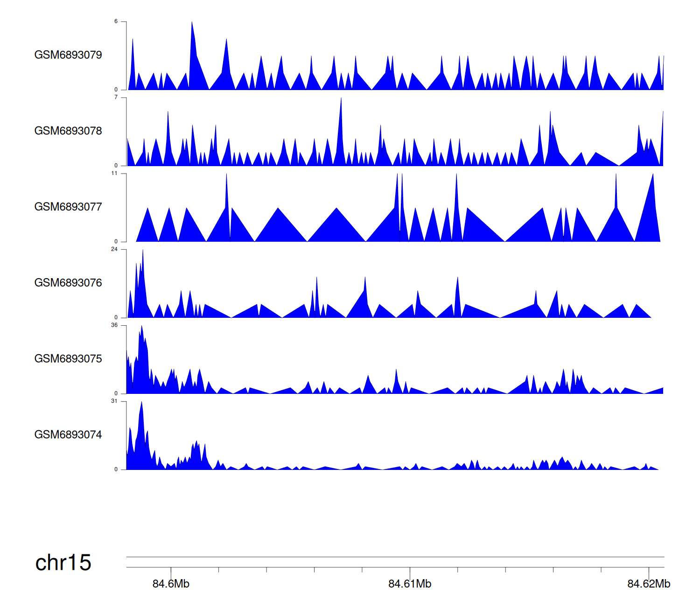Select the GSM6893078 track label
This screenshot has width=700, height=616.
pyautogui.click(x=68, y=131)
